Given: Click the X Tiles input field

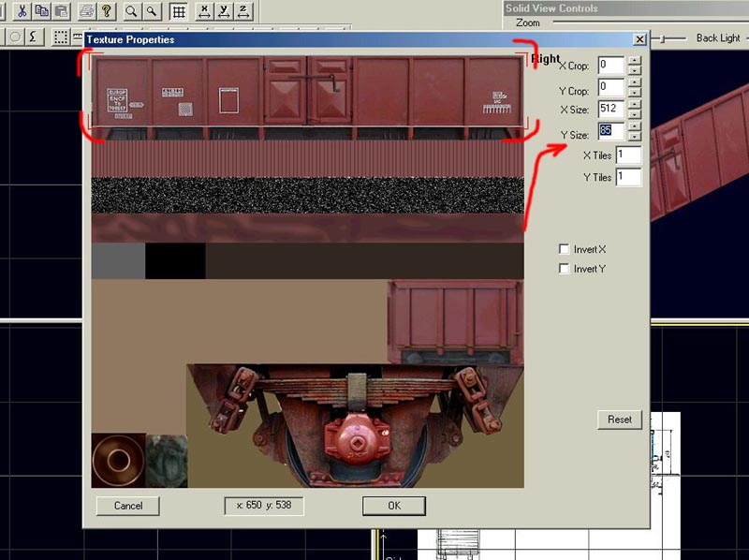Looking at the screenshot, I should (627, 155).
